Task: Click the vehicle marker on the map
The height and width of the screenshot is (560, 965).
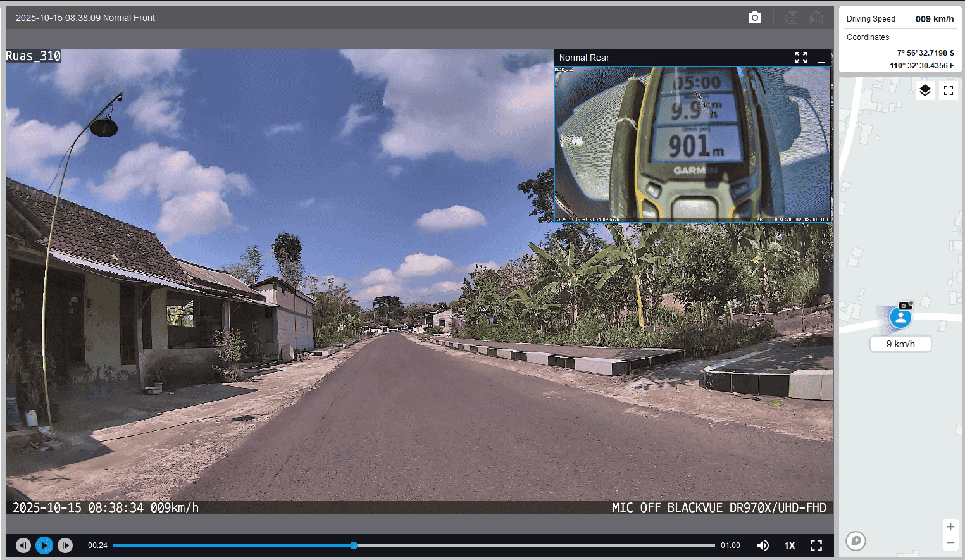Action: [900, 317]
